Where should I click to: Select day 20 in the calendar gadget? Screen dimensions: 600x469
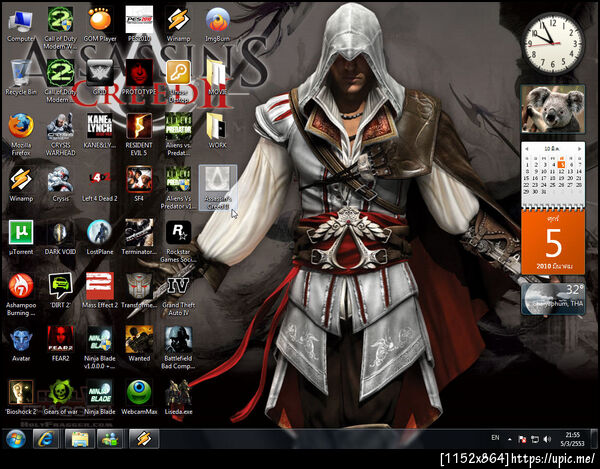click(570, 178)
